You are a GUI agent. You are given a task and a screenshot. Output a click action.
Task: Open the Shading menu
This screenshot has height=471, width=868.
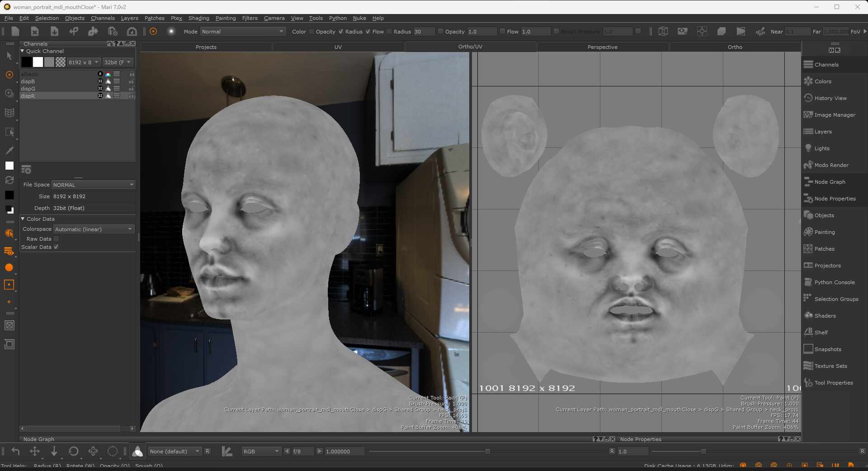click(x=198, y=18)
